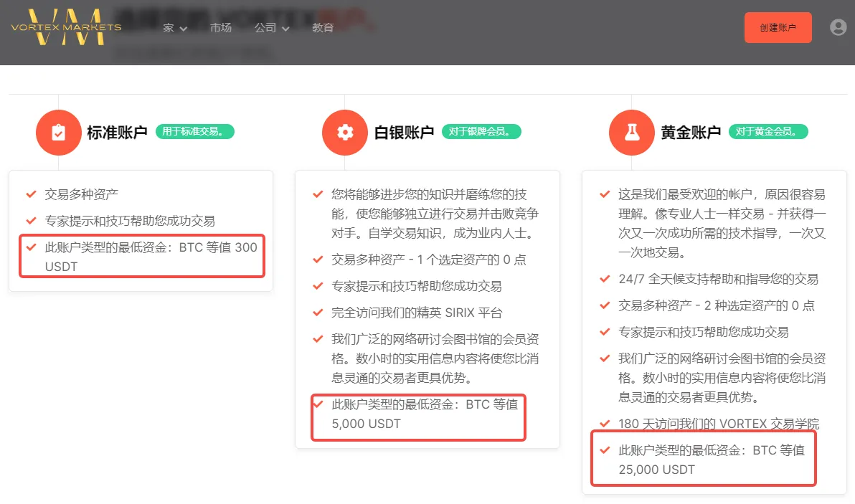
Task: Click the silver account 网络研讨会图书馆 paragraph
Action: (435, 358)
